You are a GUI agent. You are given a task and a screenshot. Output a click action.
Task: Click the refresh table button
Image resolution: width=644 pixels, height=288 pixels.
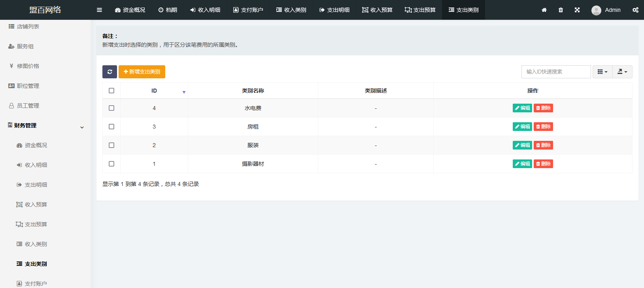click(x=110, y=72)
